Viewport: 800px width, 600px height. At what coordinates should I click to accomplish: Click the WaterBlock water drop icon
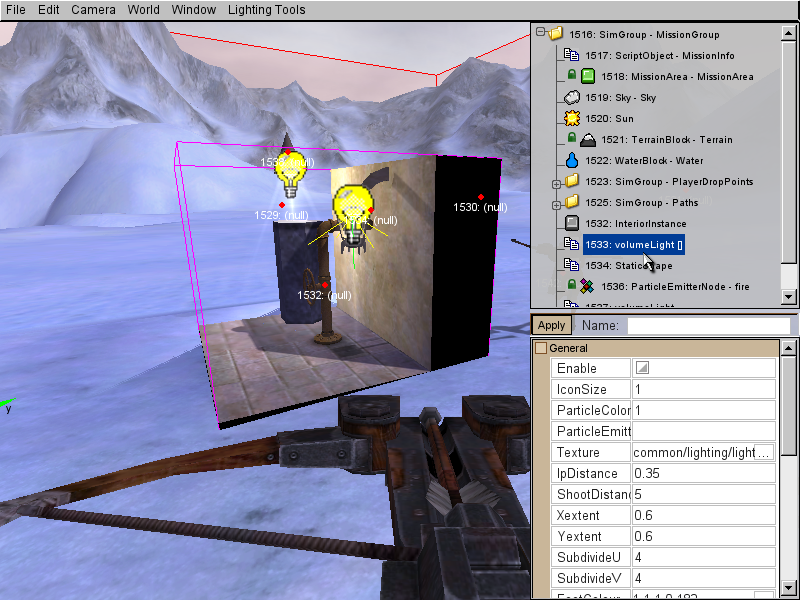coord(573,160)
